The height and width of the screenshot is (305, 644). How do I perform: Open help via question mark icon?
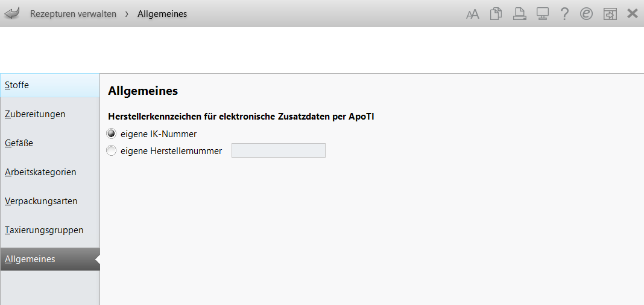click(x=565, y=14)
